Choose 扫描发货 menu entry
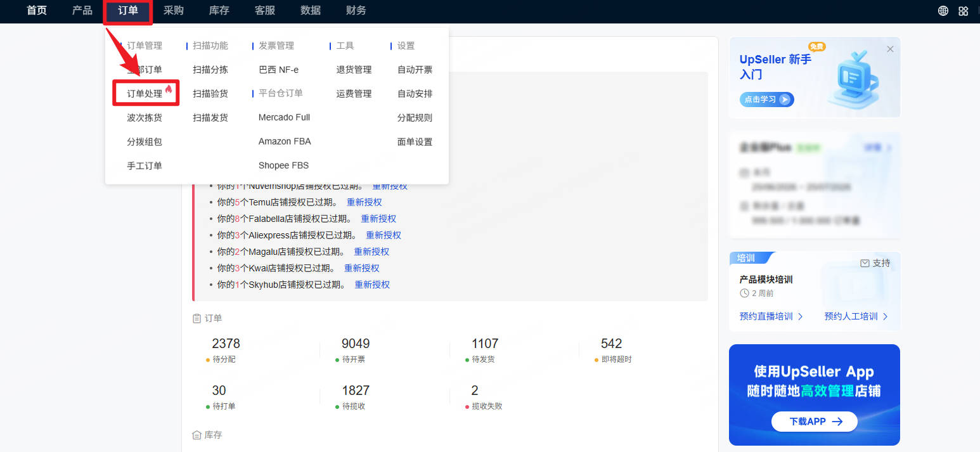Viewport: 980px width, 452px height. click(210, 118)
